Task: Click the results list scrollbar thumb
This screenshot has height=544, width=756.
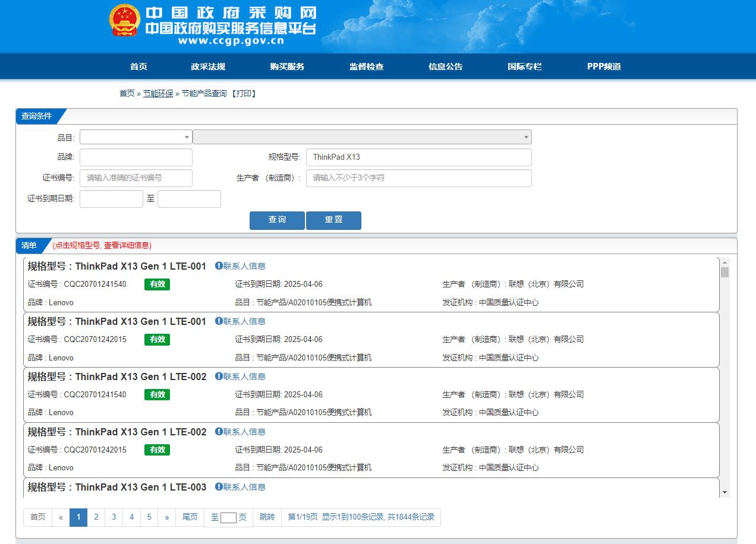Action: (724, 273)
